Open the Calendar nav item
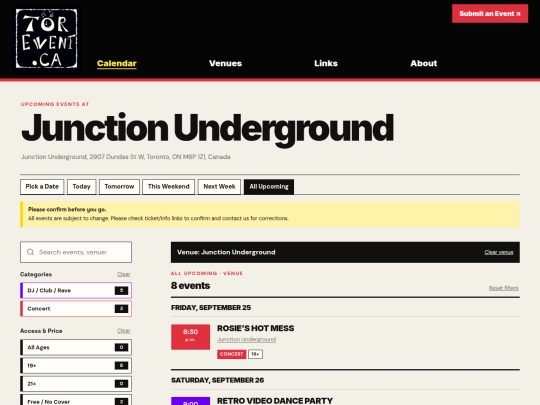The height and width of the screenshot is (405, 540). click(117, 63)
